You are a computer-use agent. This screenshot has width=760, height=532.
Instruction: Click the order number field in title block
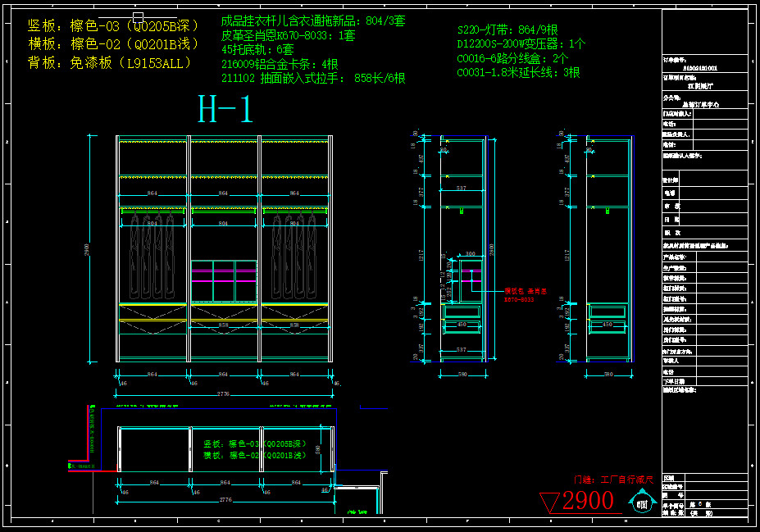coord(699,68)
